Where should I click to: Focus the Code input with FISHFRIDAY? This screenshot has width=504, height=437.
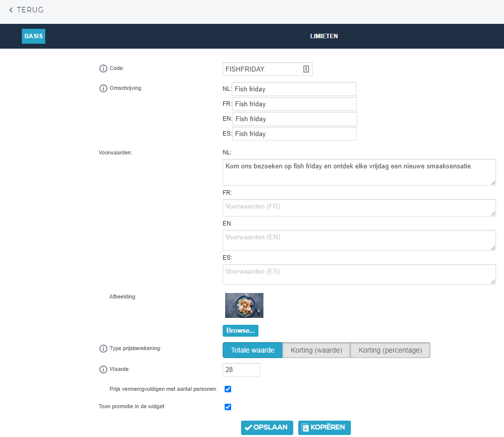(267, 69)
